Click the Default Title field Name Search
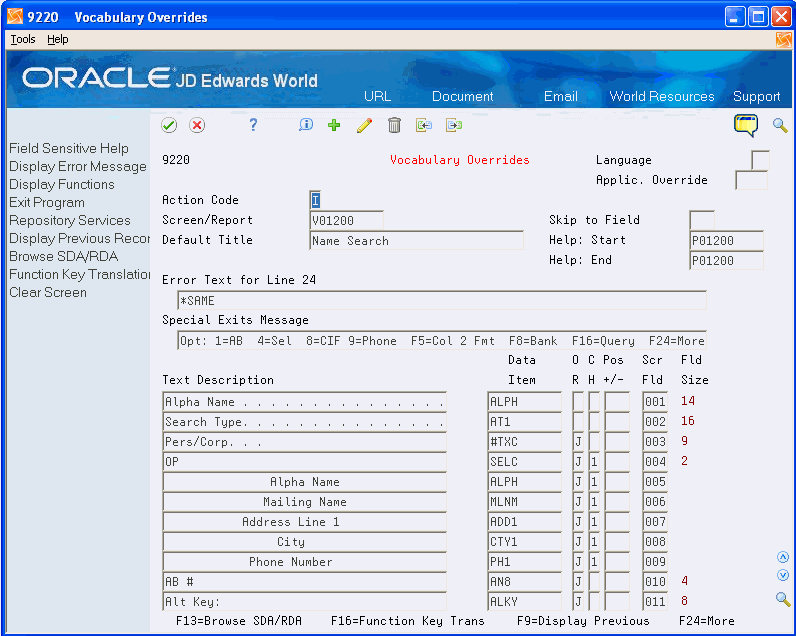Viewport: 796px width, 636px height. pyautogui.click(x=416, y=240)
